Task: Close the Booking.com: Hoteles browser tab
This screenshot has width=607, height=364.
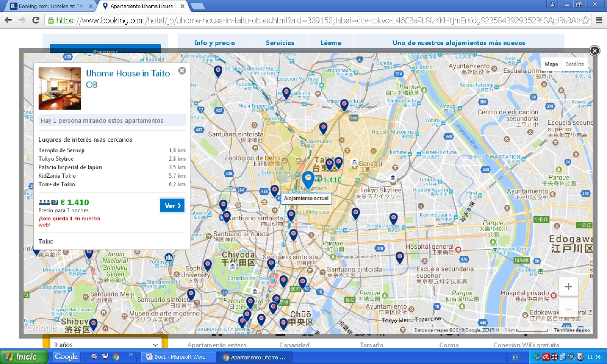Action: [91, 6]
